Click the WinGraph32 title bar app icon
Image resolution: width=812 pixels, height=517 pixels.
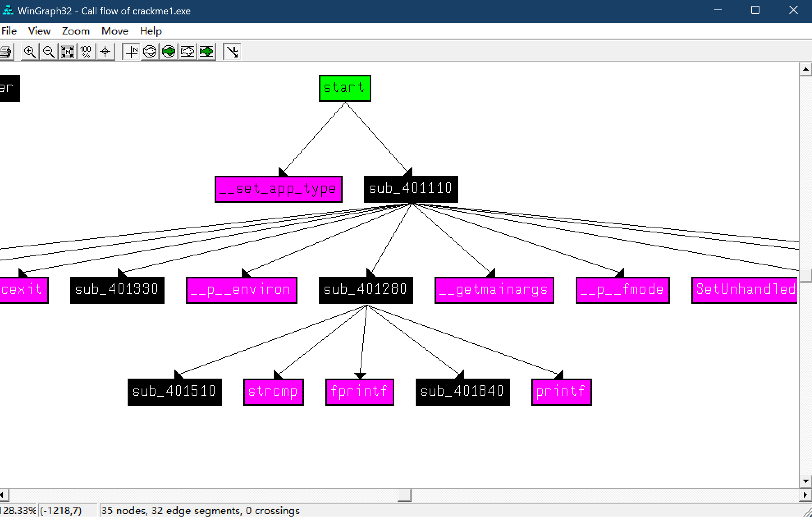point(8,11)
